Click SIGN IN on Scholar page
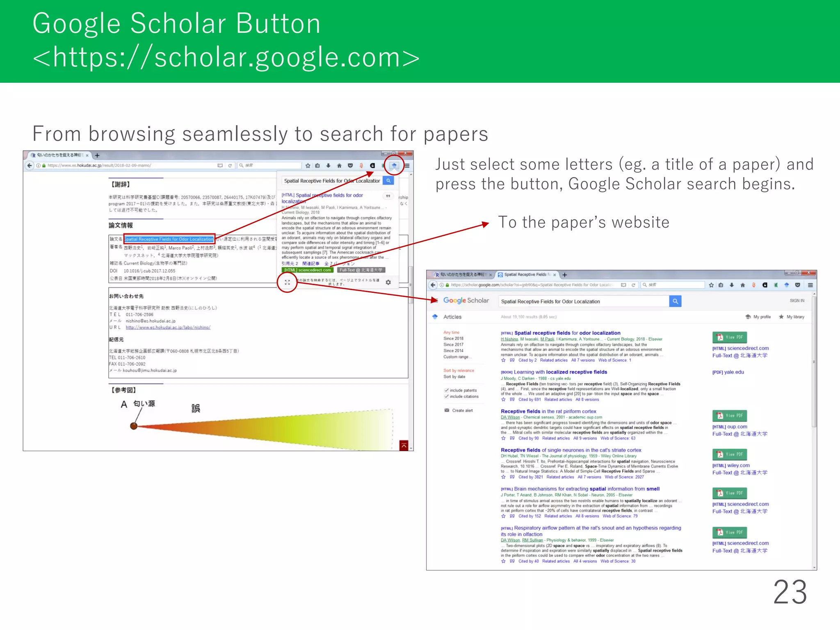The height and width of the screenshot is (630, 840). click(x=797, y=301)
